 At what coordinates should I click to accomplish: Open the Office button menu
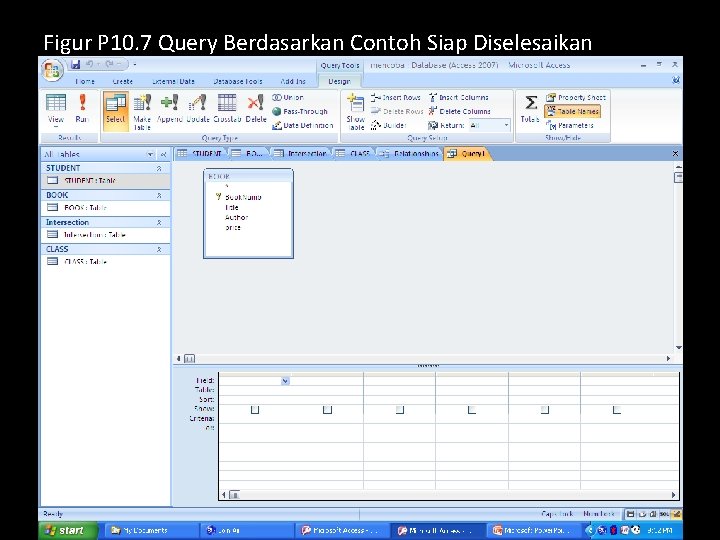pos(52,71)
